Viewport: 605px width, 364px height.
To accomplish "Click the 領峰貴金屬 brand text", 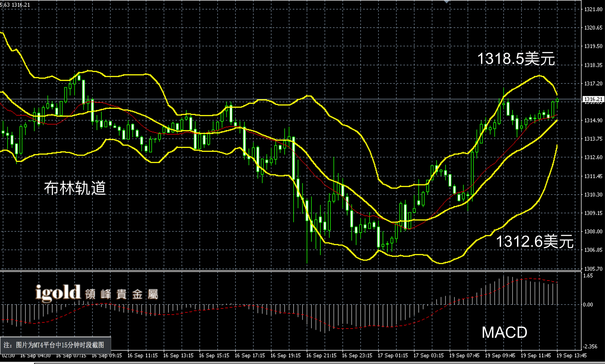I will click(x=122, y=294).
